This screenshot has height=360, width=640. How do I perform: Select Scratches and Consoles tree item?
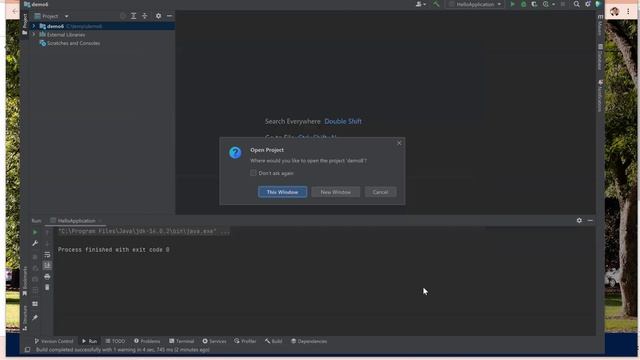[x=70, y=43]
